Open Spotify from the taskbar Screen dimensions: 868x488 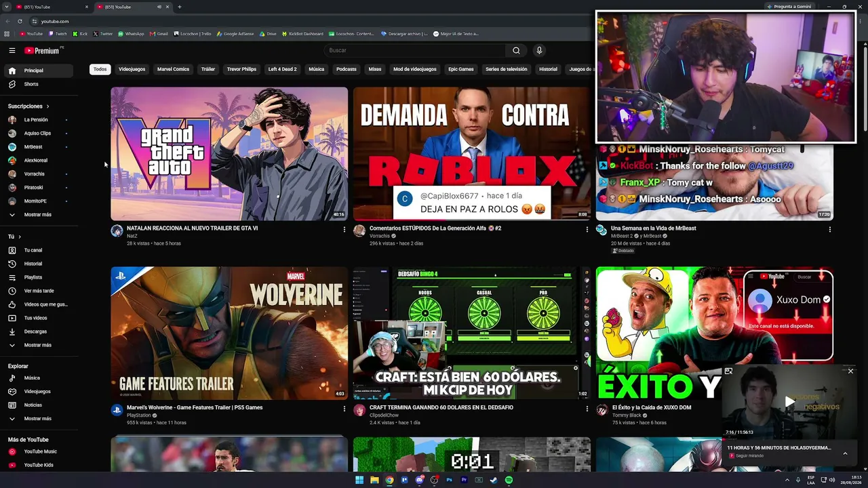509,480
